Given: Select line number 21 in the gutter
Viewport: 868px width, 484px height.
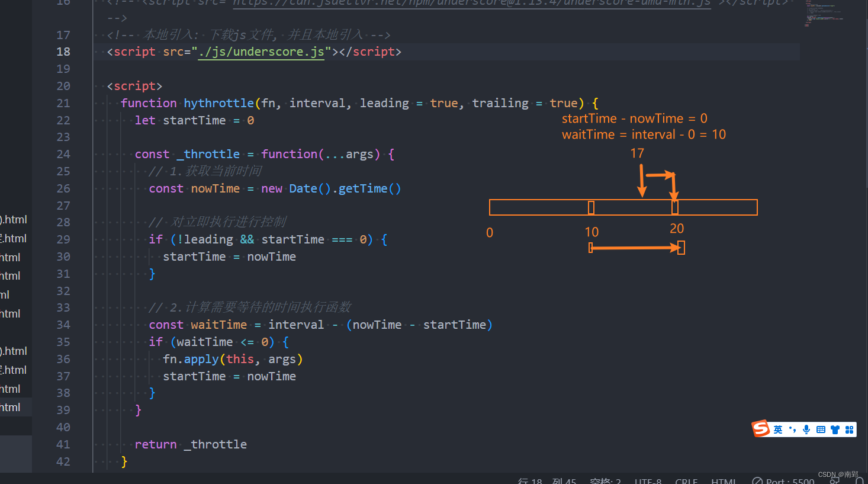Looking at the screenshot, I should click(63, 103).
